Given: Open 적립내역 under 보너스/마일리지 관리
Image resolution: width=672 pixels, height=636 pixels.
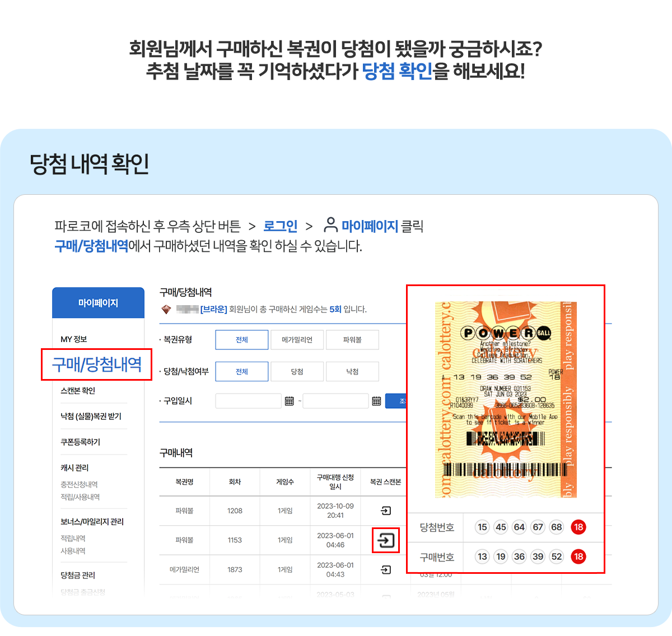Looking at the screenshot, I should (x=73, y=539).
